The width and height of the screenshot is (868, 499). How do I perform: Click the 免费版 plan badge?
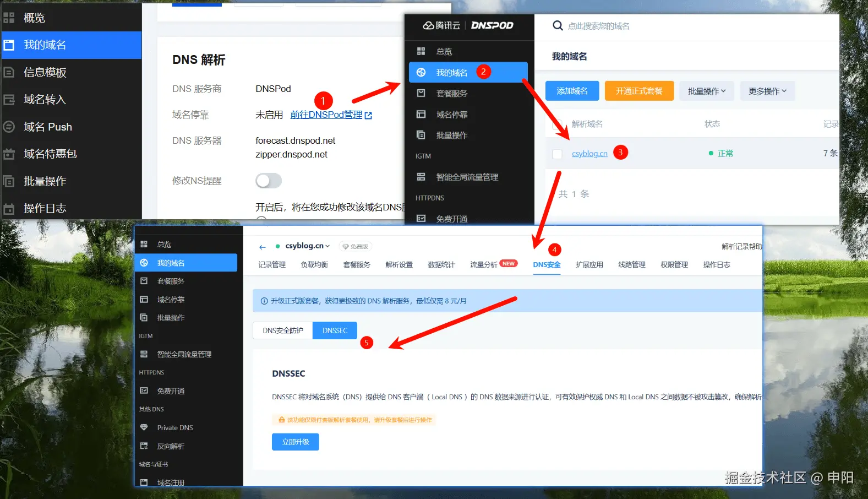click(355, 246)
